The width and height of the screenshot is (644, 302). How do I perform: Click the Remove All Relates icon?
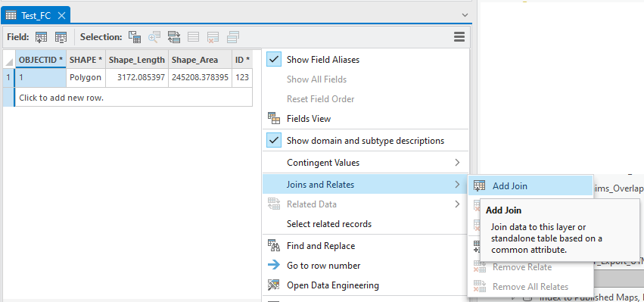tap(479, 287)
